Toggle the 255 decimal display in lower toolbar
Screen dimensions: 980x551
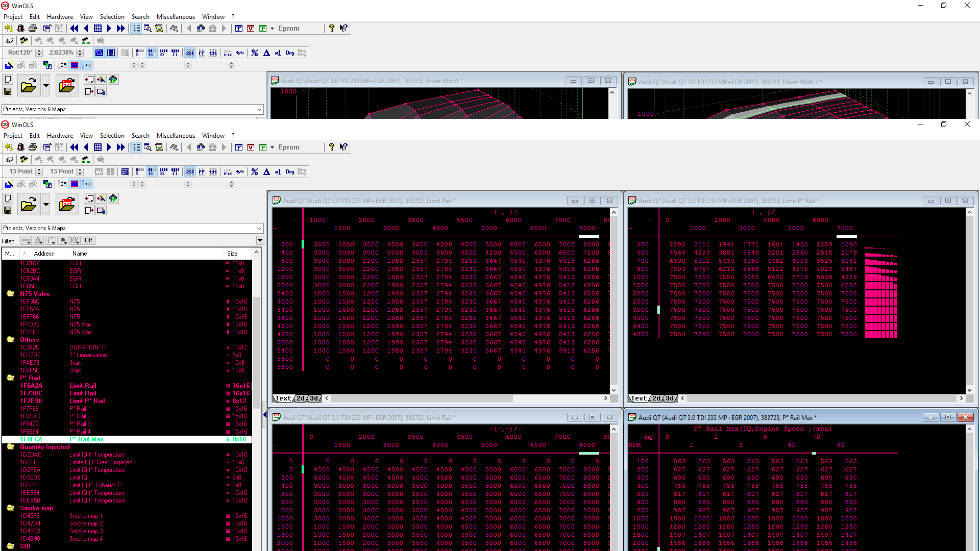[x=190, y=172]
